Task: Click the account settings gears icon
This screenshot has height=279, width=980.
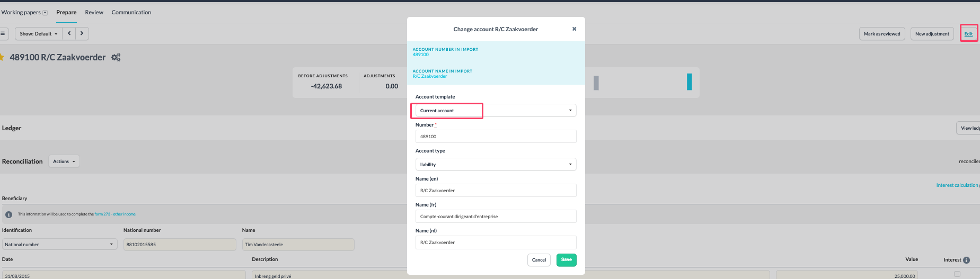Action: point(116,57)
